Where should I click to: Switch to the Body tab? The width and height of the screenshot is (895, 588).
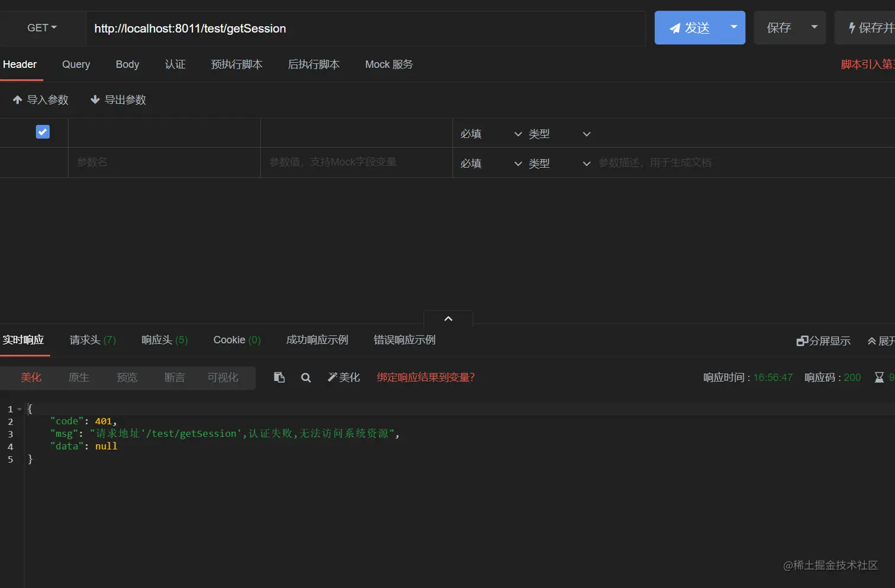point(127,64)
